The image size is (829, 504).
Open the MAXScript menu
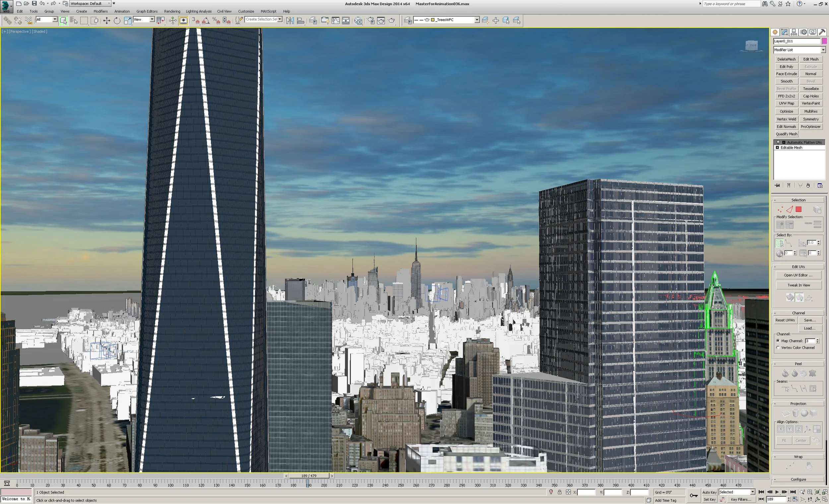269,11
